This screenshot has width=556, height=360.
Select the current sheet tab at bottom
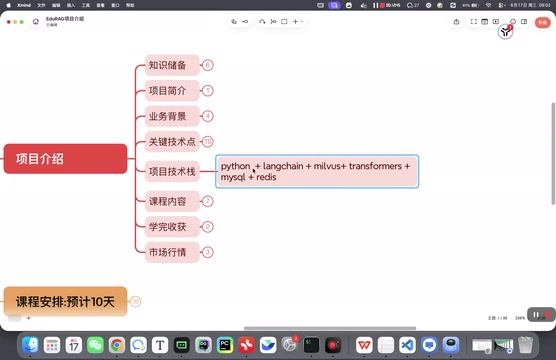(x=15, y=318)
